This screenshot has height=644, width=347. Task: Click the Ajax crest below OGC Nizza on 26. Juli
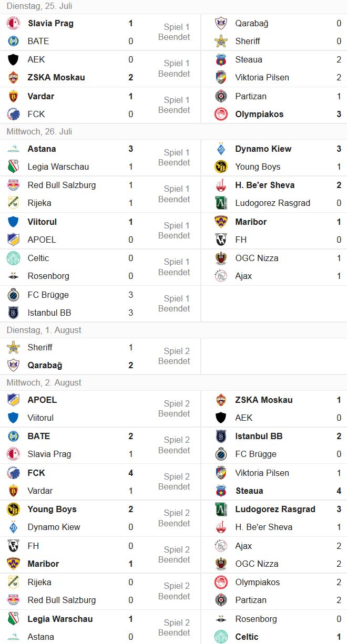point(221,276)
